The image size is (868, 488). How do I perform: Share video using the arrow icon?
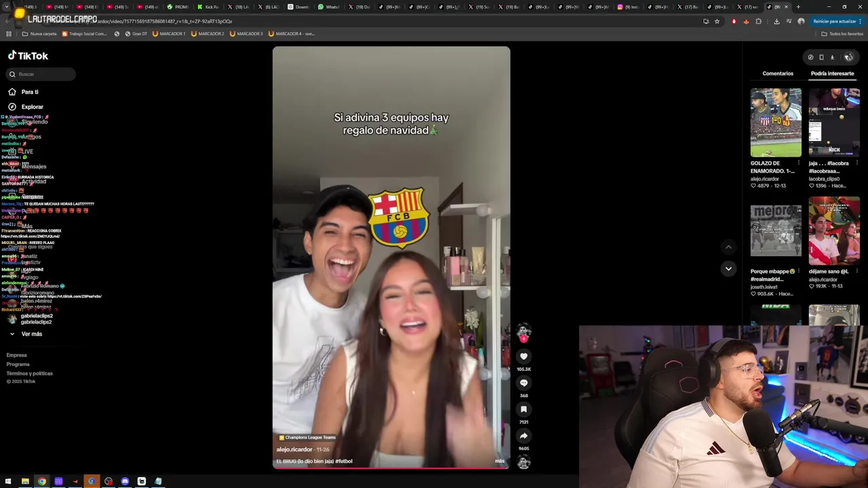tap(524, 436)
